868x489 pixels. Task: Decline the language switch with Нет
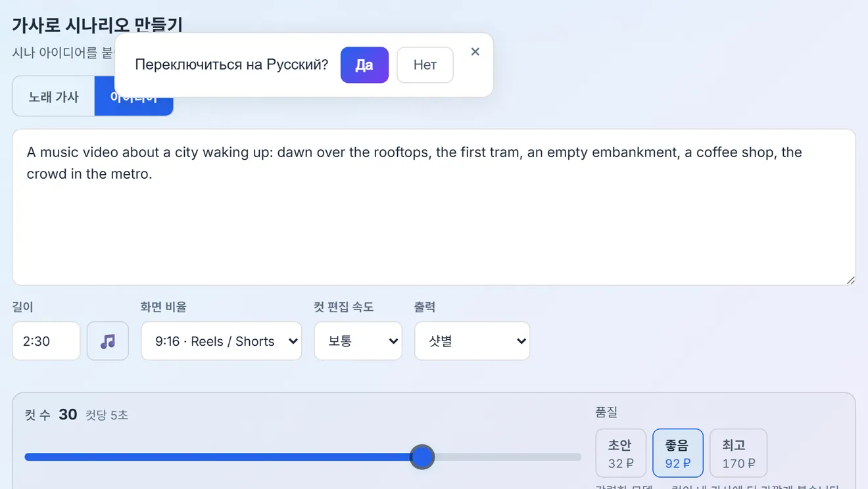click(x=425, y=65)
